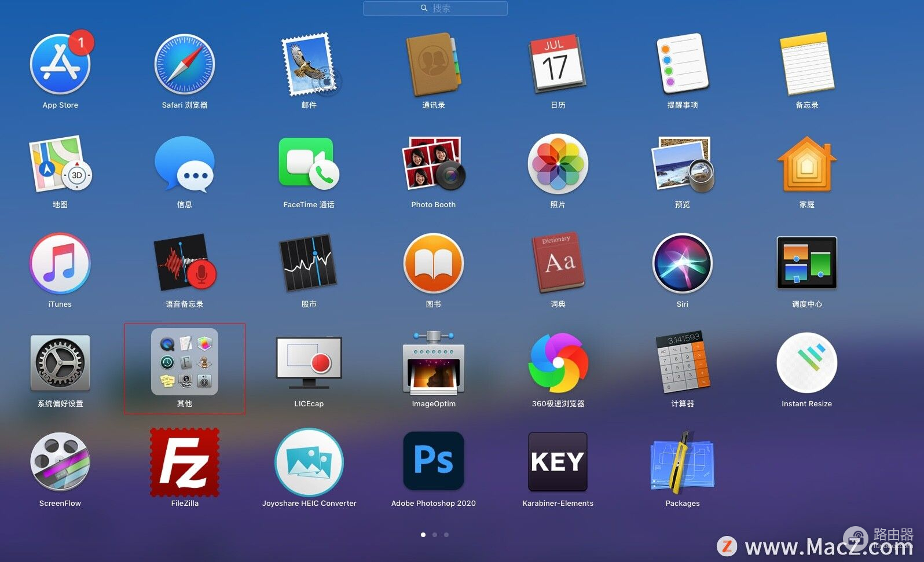This screenshot has width=924, height=562.
Task: Launch Siri
Action: pos(683,263)
